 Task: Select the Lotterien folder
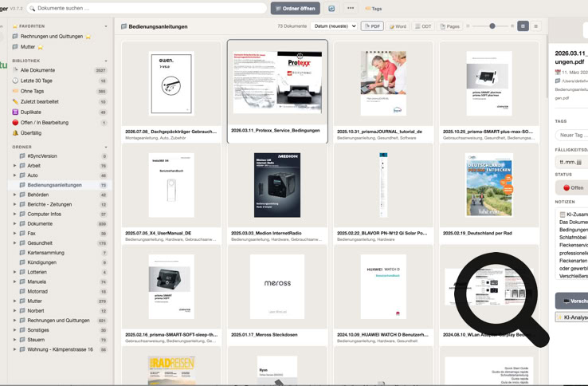click(60, 272)
